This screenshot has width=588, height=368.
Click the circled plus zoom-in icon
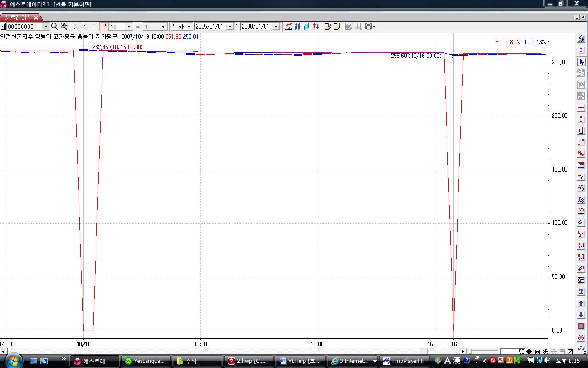[546, 351]
